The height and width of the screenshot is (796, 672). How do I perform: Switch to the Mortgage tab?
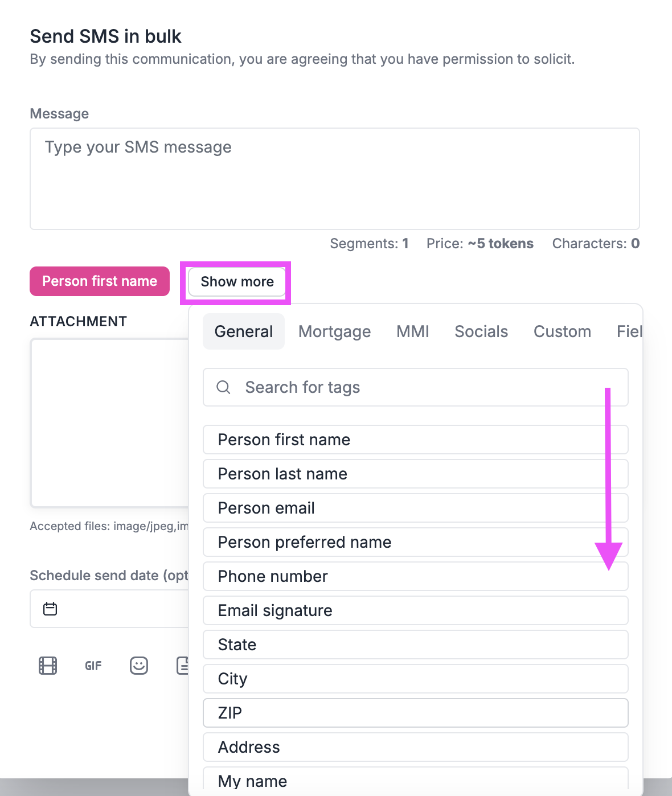(334, 331)
